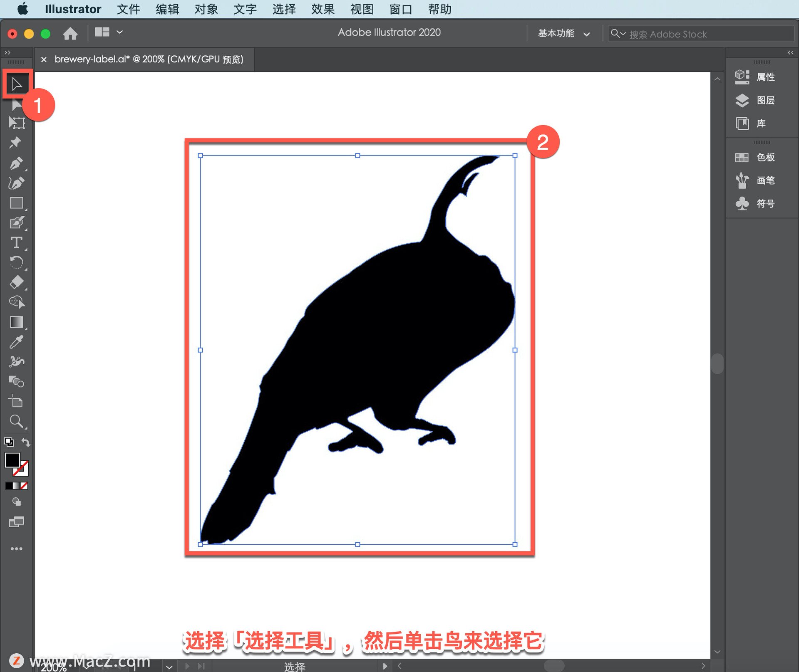The height and width of the screenshot is (672, 799).
Task: Change screen mode icon
Action: point(17,522)
